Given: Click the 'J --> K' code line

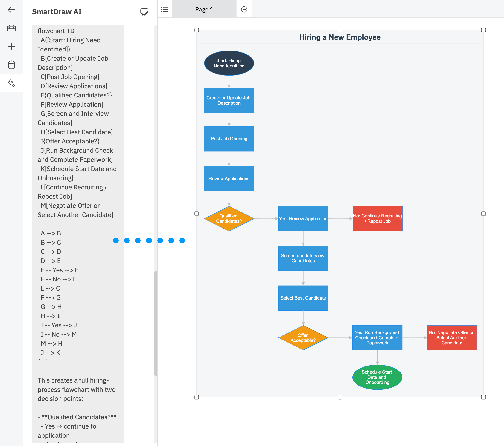Looking at the screenshot, I should 50,353.
